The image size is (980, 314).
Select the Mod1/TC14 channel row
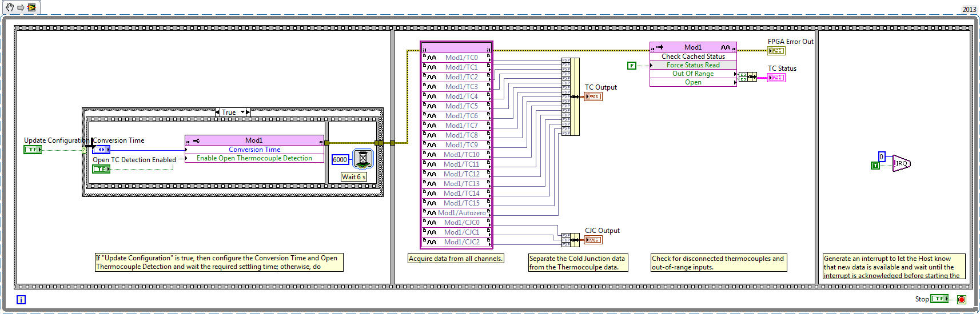(x=456, y=193)
